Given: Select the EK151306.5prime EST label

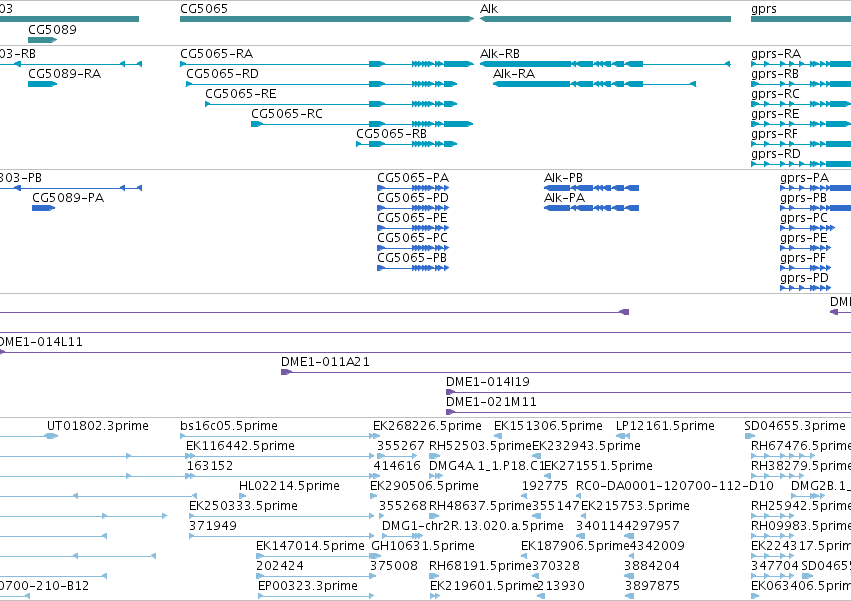Looking at the screenshot, I should coord(548,426).
